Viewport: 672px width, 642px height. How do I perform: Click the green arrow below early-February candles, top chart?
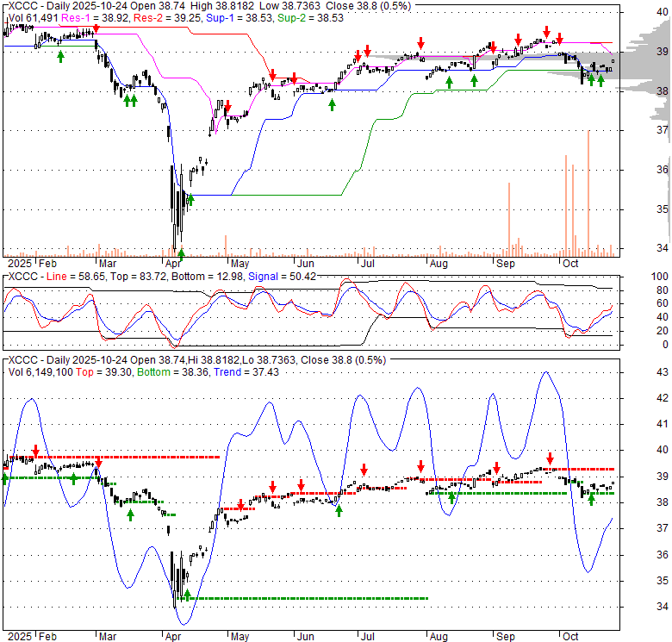click(x=60, y=56)
